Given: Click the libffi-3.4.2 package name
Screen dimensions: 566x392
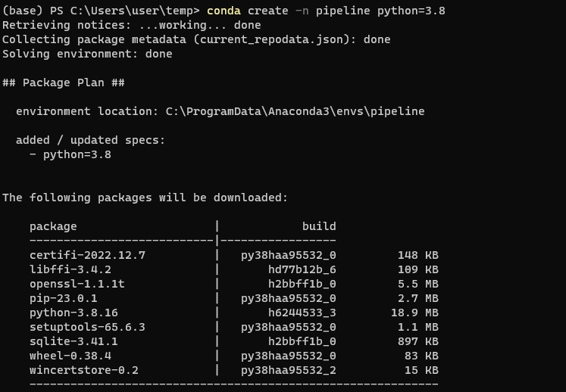Looking at the screenshot, I should pyautogui.click(x=70, y=269).
